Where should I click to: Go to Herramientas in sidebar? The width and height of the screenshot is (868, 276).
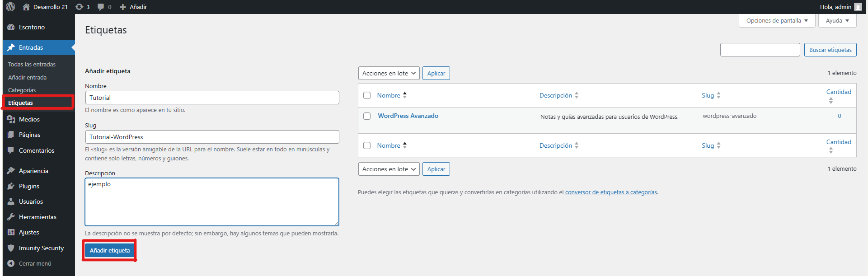(38, 217)
